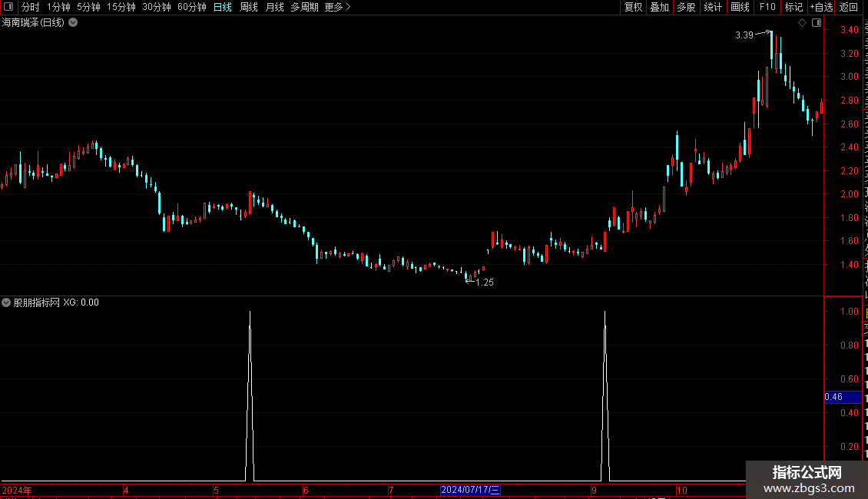Expand 更多 period options
The width and height of the screenshot is (868, 499).
click(338, 7)
